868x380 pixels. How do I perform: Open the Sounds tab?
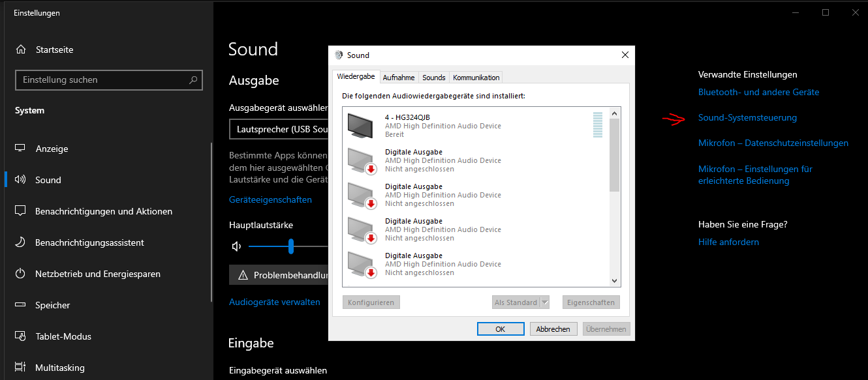tap(434, 78)
